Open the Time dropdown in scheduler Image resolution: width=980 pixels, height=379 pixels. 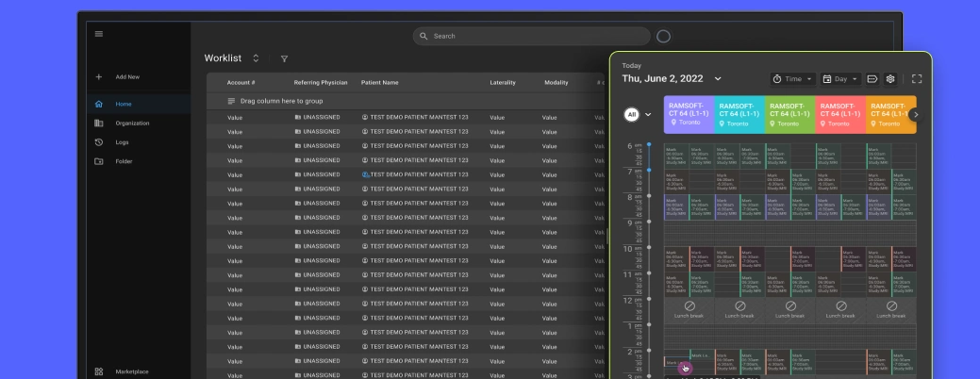coord(792,79)
